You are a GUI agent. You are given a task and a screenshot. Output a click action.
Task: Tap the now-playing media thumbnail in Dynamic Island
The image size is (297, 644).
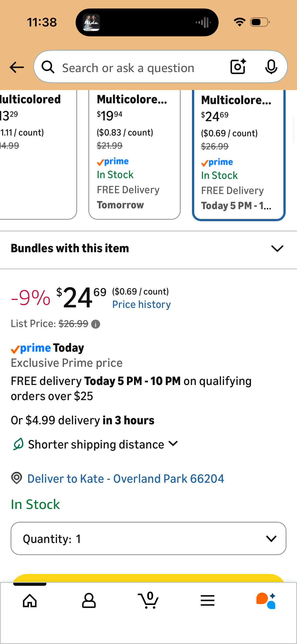tap(92, 22)
